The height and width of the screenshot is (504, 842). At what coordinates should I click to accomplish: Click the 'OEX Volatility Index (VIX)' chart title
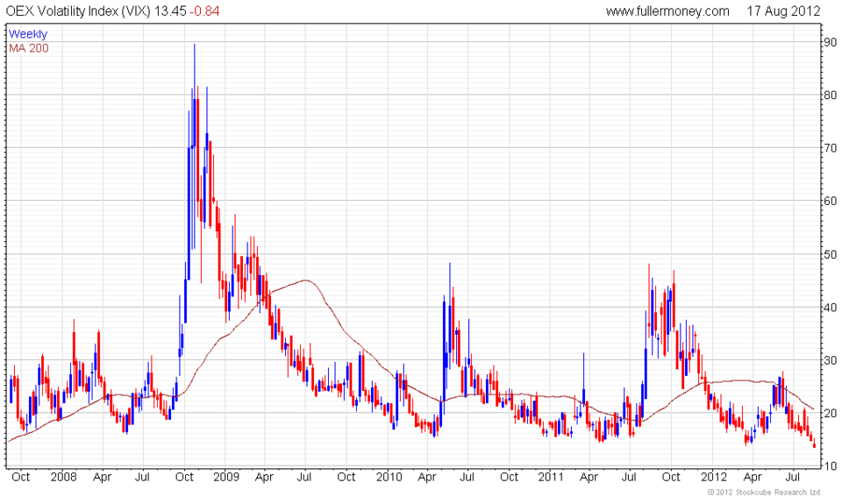click(78, 11)
